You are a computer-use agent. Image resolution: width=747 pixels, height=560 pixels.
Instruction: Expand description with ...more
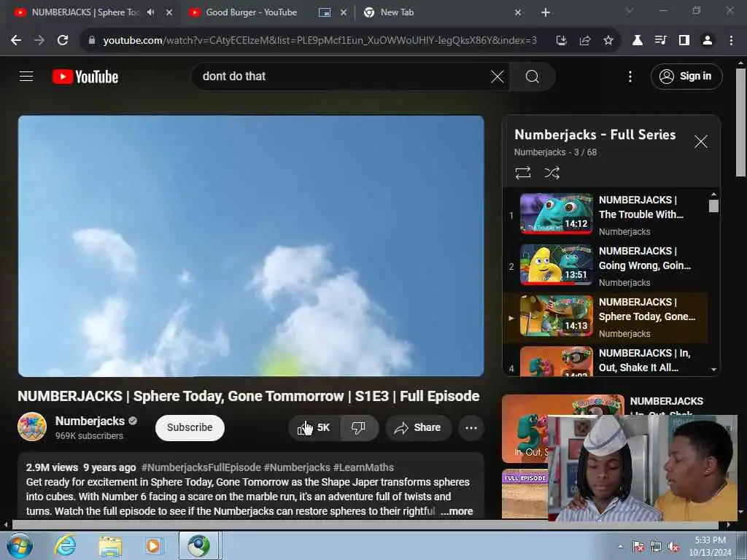click(457, 511)
